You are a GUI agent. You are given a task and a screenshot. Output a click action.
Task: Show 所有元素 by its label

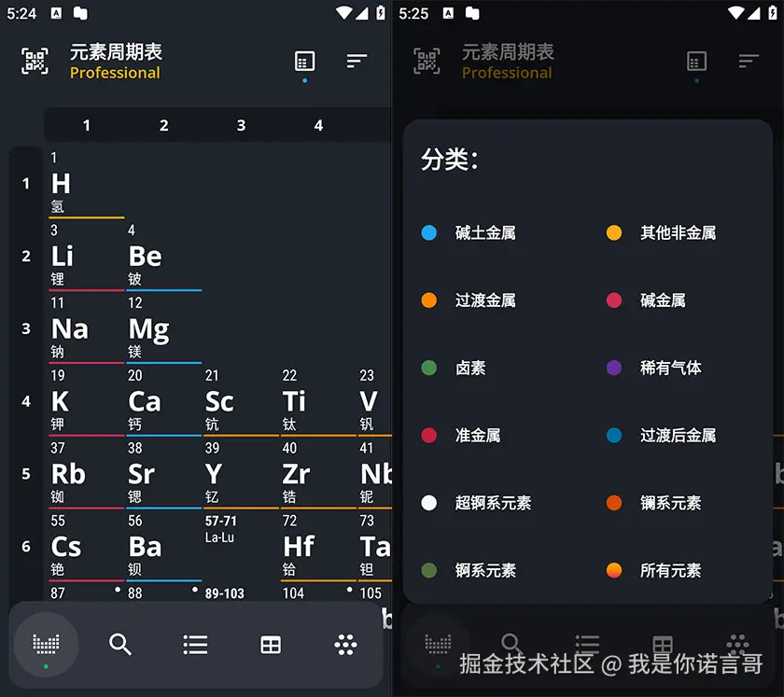[670, 570]
